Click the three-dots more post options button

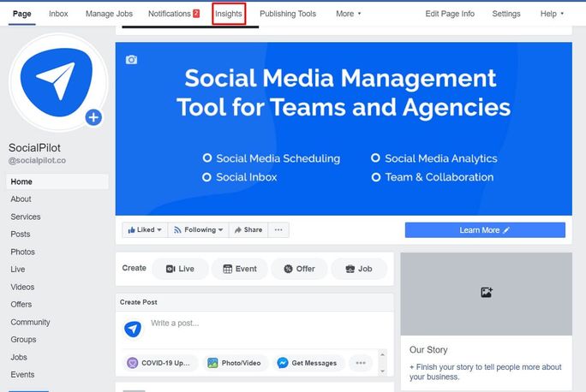coord(361,363)
